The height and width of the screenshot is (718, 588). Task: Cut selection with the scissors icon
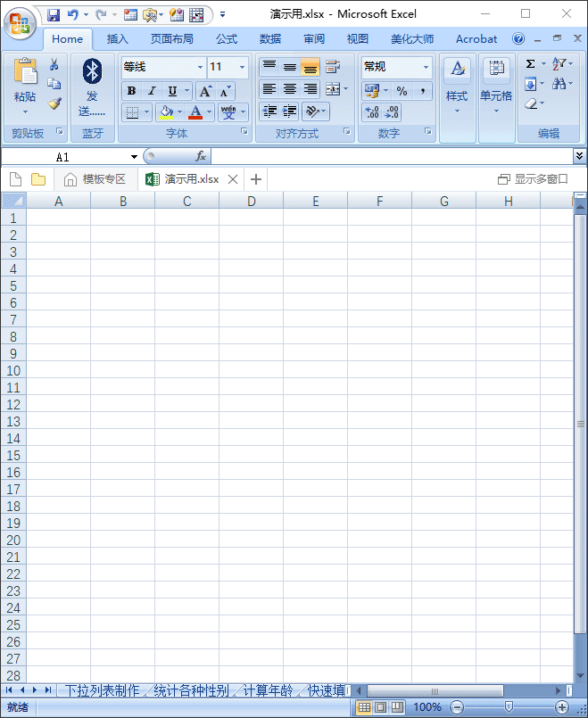click(x=54, y=64)
